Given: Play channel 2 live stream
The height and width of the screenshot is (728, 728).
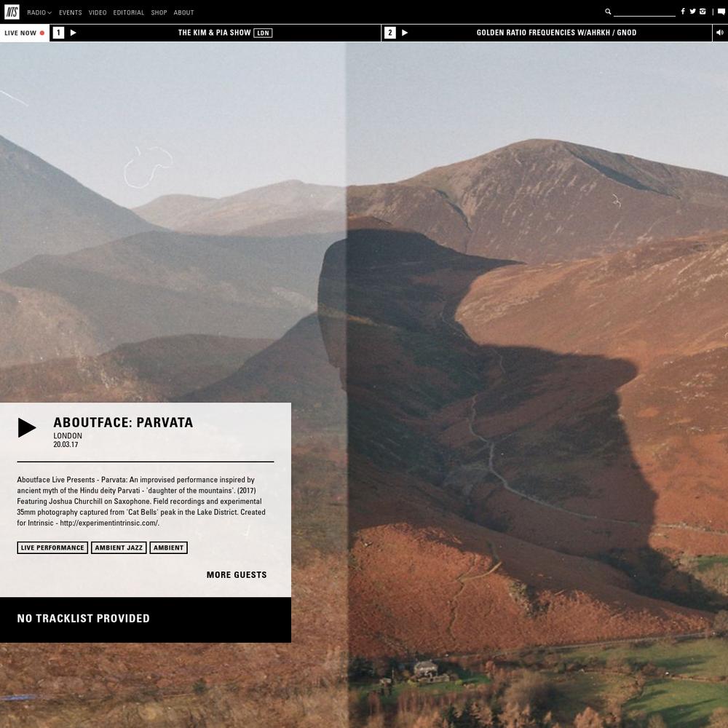Looking at the screenshot, I should [x=404, y=33].
